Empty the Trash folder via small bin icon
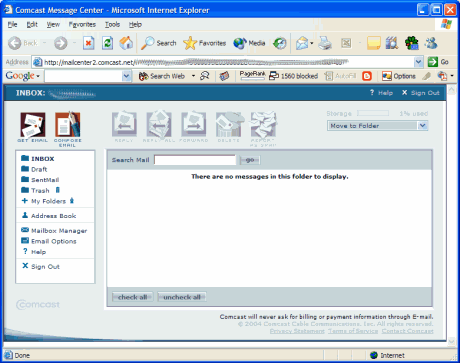 (58, 190)
